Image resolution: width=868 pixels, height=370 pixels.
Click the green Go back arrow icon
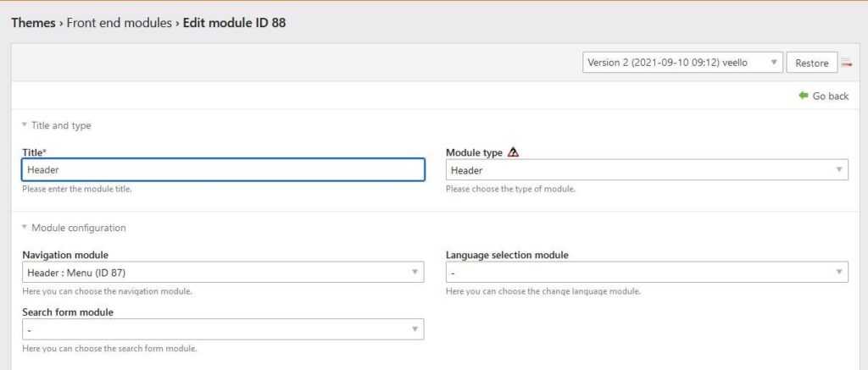tap(803, 96)
